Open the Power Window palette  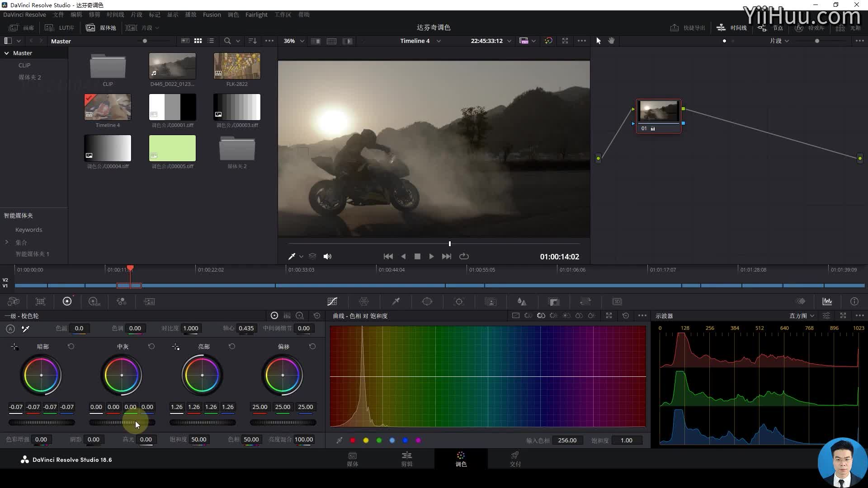(427, 301)
